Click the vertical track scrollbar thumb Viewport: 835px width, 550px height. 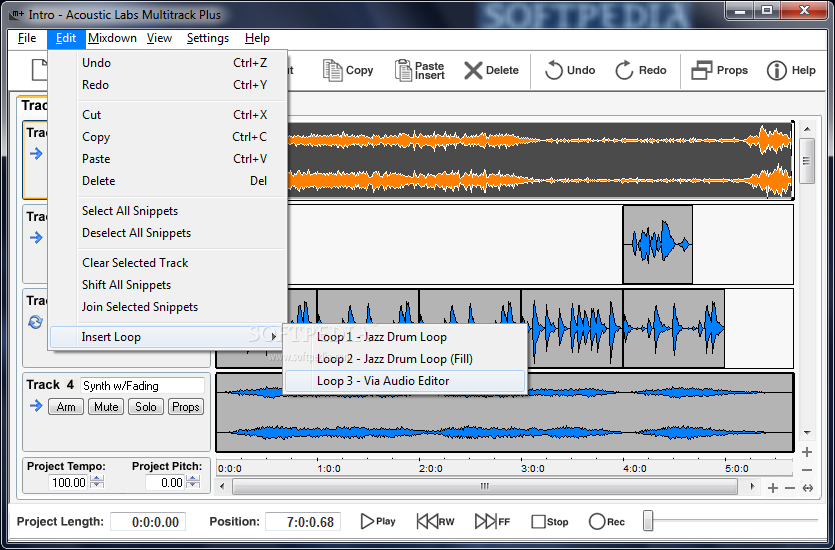click(x=807, y=161)
